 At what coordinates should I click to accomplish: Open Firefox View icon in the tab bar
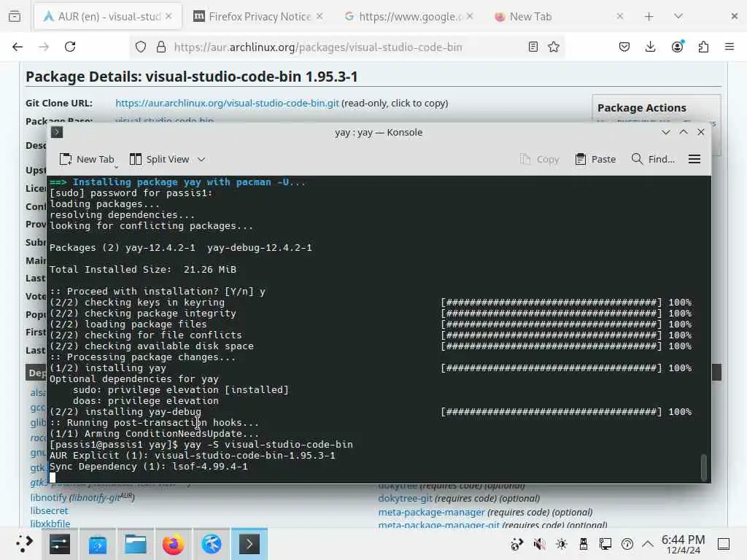click(15, 17)
